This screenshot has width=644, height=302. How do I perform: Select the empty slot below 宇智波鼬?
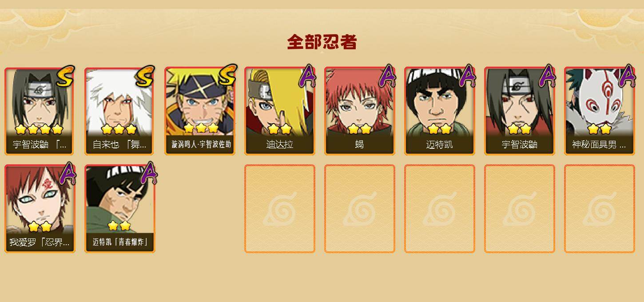[x=519, y=209]
